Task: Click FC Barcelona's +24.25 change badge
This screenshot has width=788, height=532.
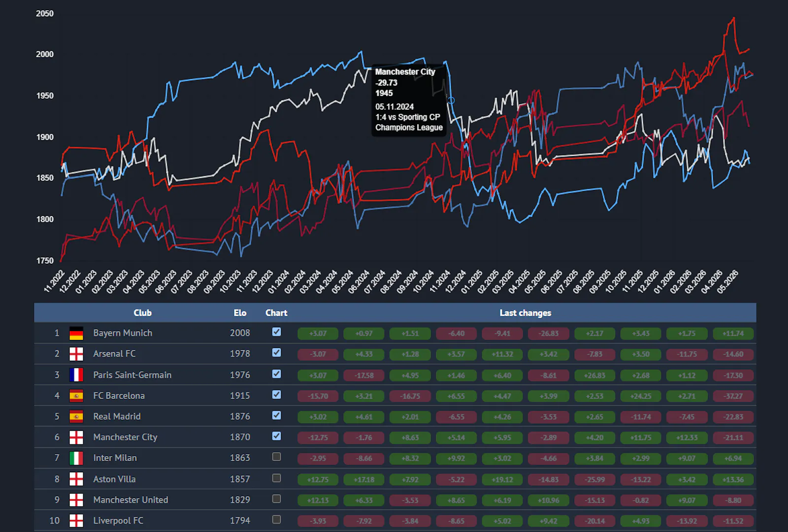Action: tap(641, 396)
